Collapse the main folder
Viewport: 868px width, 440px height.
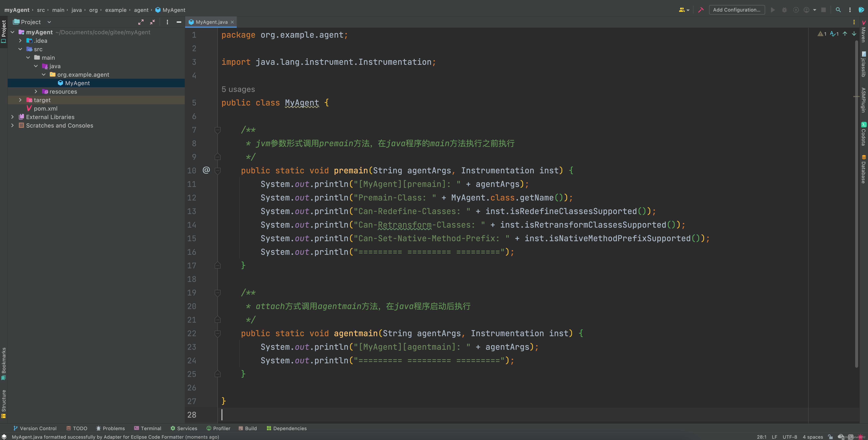tap(28, 58)
